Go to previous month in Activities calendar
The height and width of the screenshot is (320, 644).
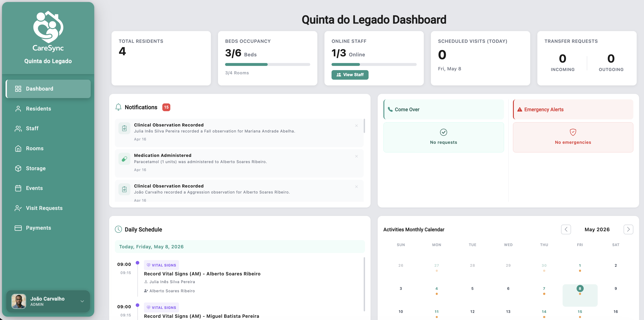click(x=566, y=229)
